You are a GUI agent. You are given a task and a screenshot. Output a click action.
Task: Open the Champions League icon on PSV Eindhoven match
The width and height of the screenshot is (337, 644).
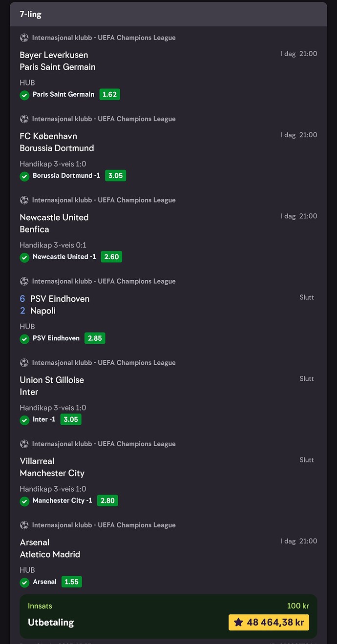[x=24, y=281]
